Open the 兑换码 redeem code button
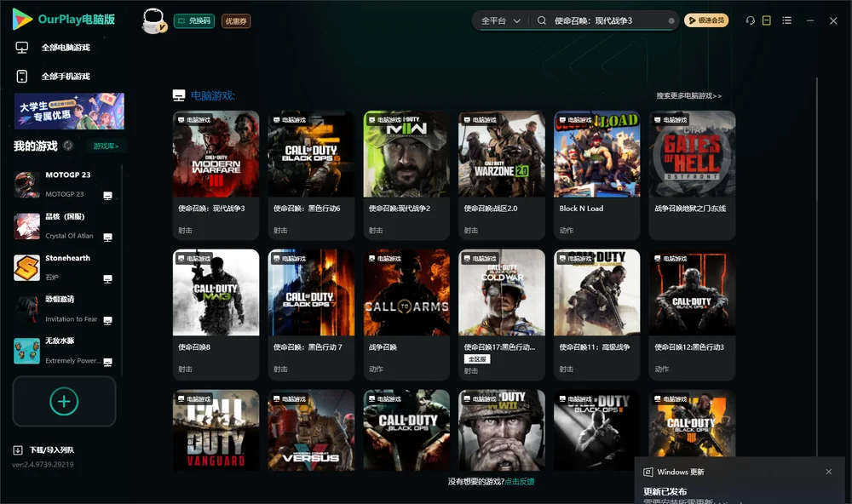Viewport: 852px width, 504px height. click(194, 21)
